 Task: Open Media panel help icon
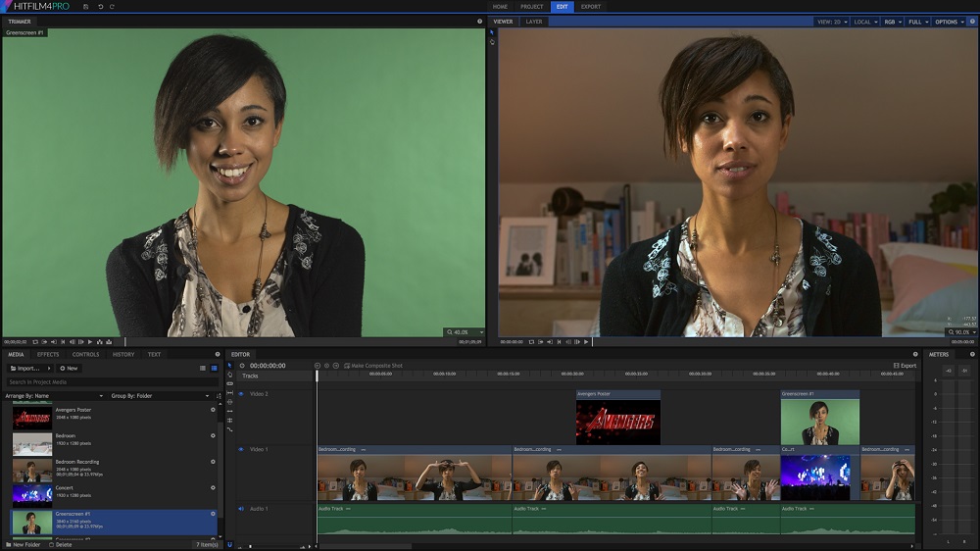[218, 354]
